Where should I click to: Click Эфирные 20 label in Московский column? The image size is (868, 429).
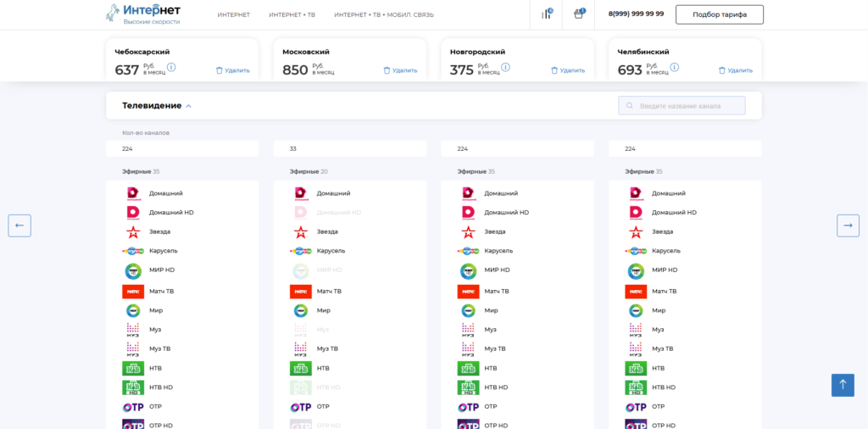[309, 171]
